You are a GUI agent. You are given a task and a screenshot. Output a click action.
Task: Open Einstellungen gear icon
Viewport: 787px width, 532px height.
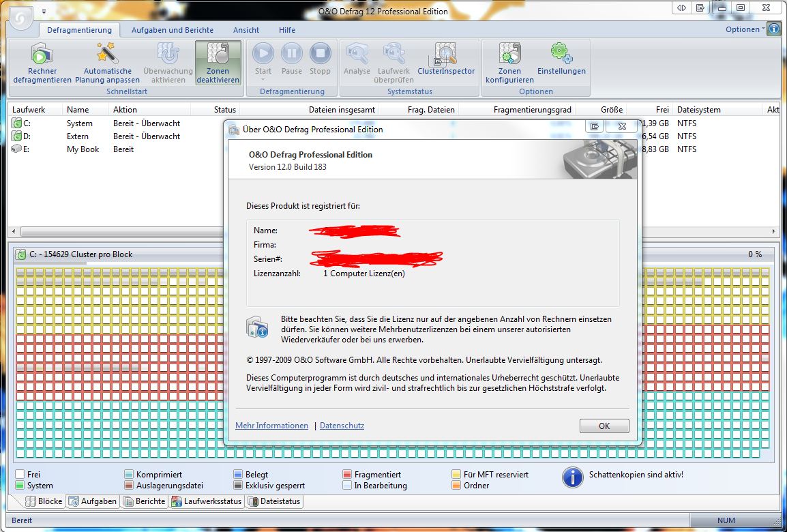pos(561,54)
